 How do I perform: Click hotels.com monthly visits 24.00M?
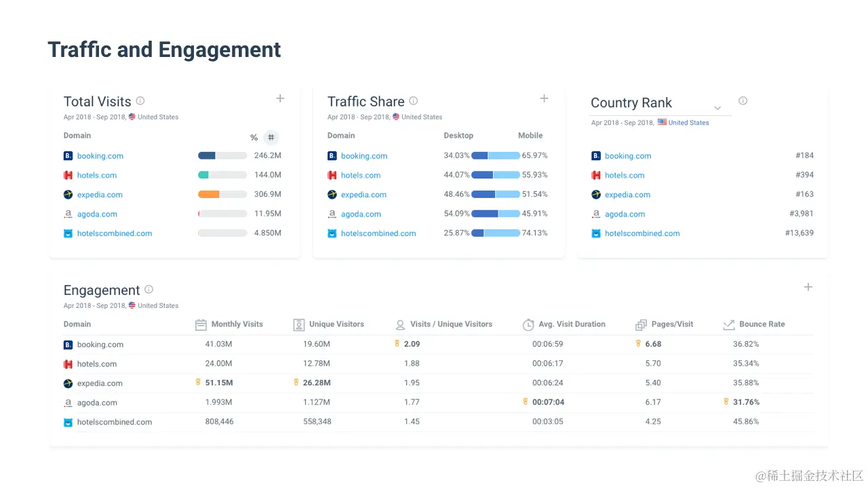[x=218, y=364]
